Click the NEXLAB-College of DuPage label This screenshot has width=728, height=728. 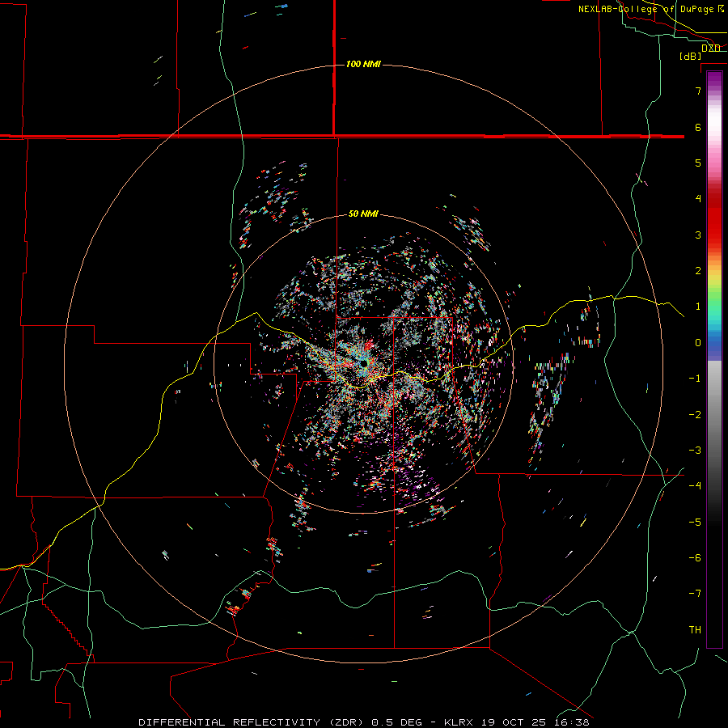pyautogui.click(x=651, y=9)
